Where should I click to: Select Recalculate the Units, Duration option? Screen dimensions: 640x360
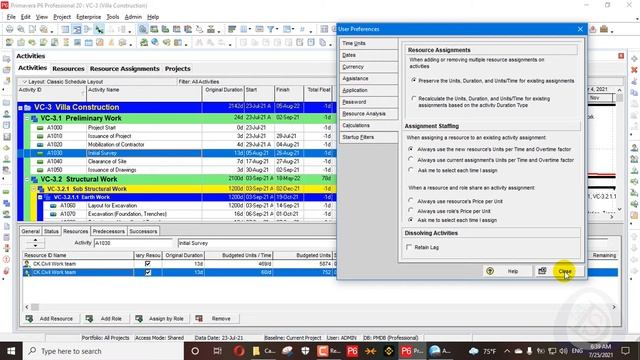[414, 98]
